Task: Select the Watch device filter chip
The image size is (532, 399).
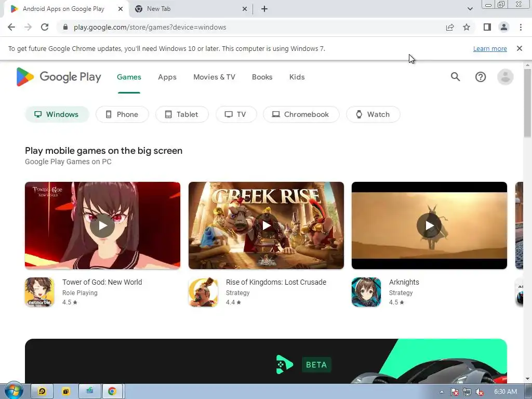Action: [x=373, y=114]
